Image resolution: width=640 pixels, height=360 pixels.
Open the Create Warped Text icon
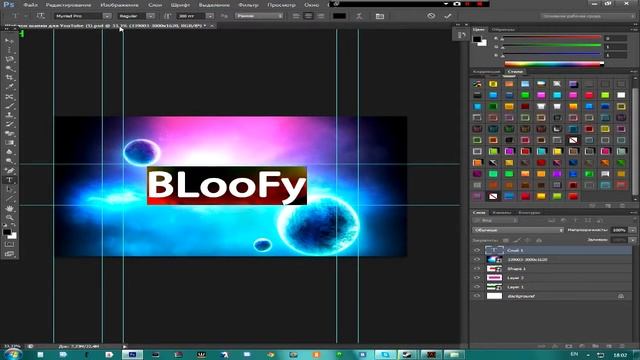click(359, 16)
